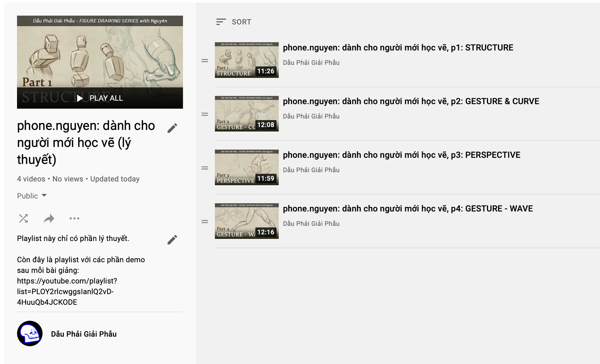Grab drag handle for GESTURE - WAVE video
Image resolution: width=600 pixels, height=364 pixels.
[205, 222]
